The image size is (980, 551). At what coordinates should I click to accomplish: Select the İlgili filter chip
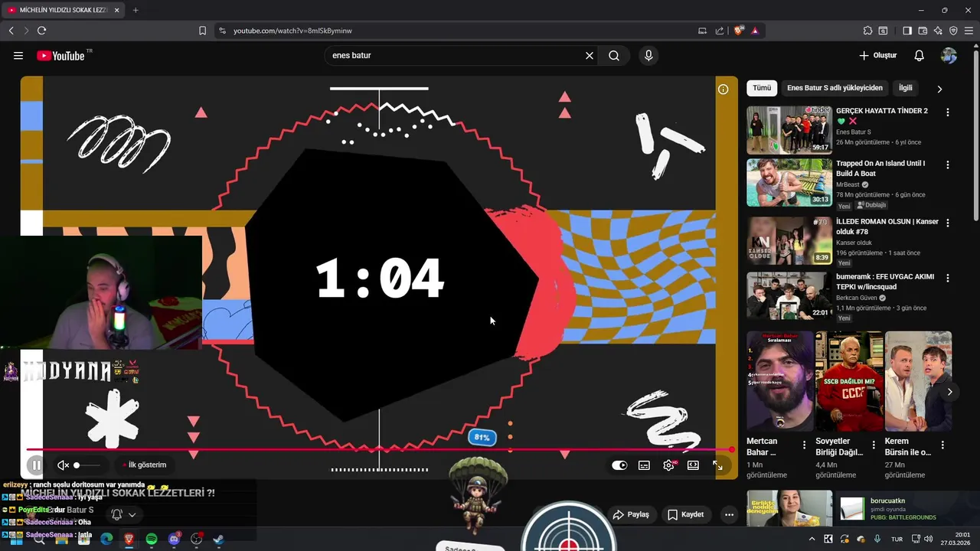click(x=906, y=88)
